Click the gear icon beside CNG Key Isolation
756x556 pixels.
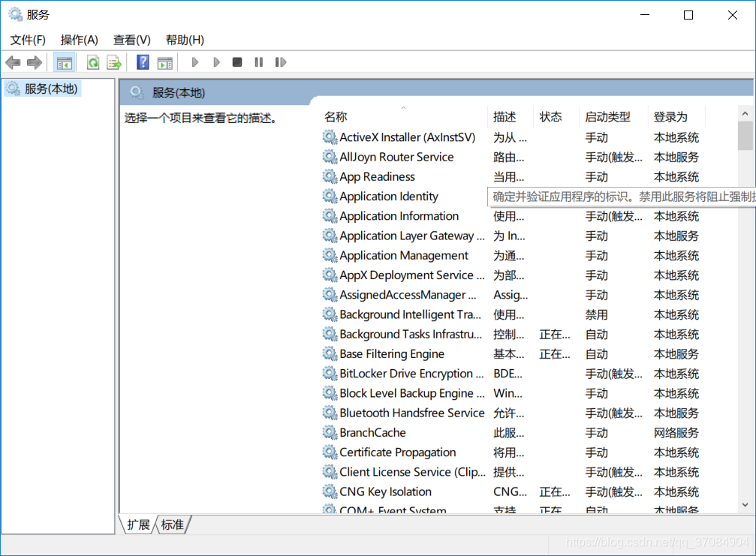(x=330, y=492)
